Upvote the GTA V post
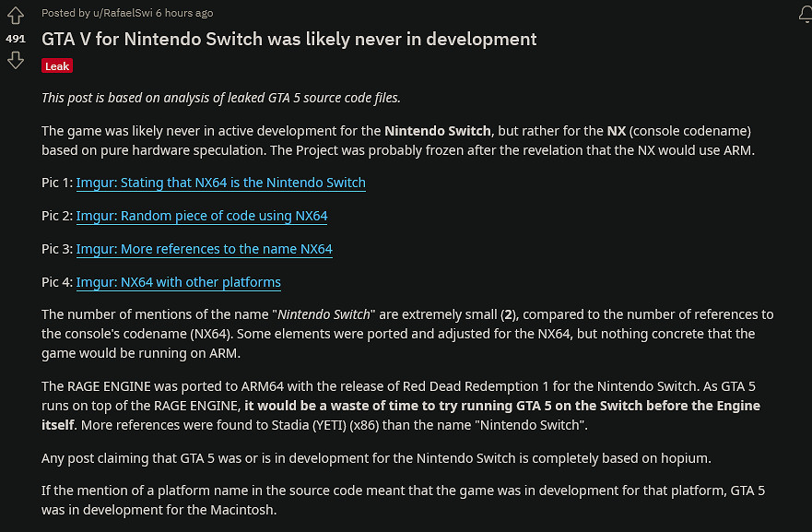 point(15,16)
